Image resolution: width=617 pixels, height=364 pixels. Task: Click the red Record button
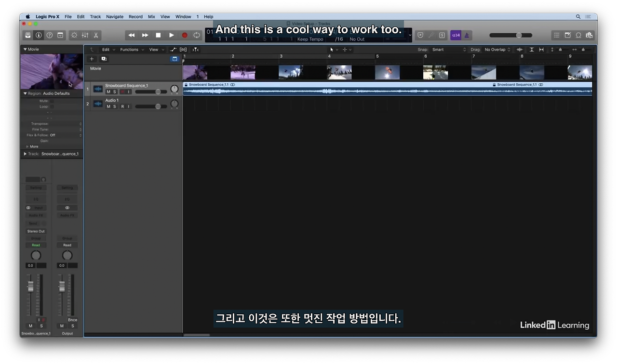[184, 35]
